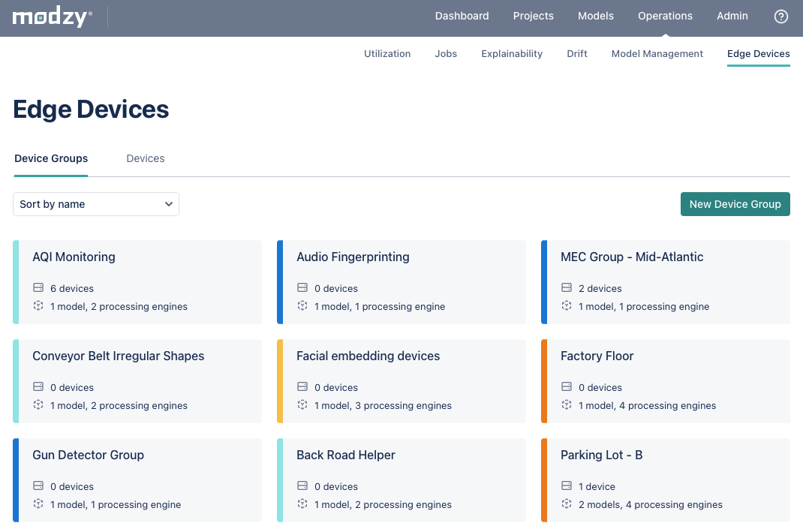
Task: Click devices icon in Parking Lot - B card
Action: point(567,485)
